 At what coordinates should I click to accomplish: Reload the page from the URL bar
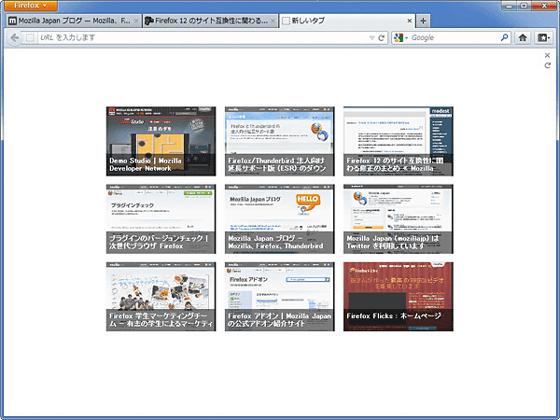[x=381, y=38]
